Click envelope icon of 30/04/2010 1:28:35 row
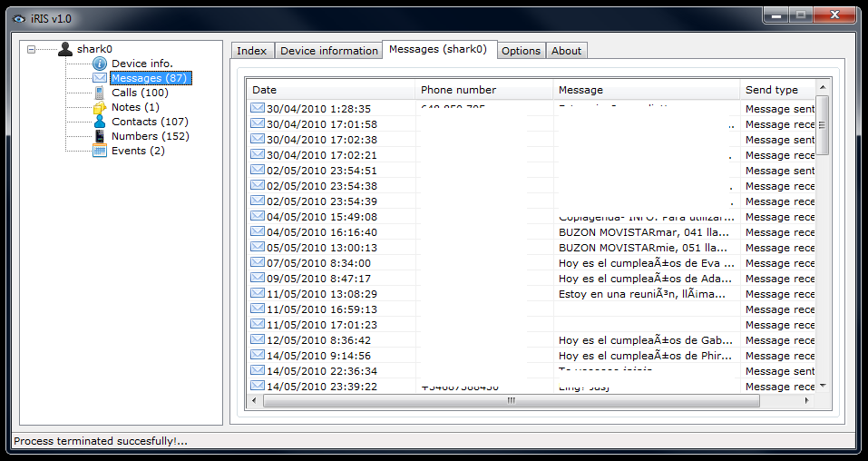Viewport: 868px width, 461px height. point(258,108)
